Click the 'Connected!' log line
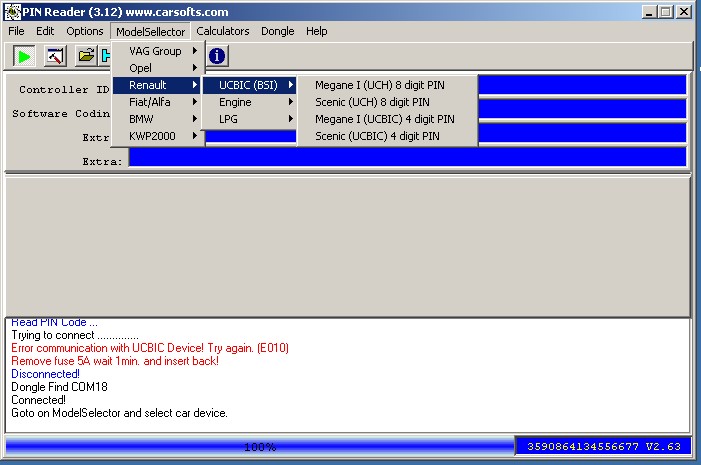The width and height of the screenshot is (701, 465). (x=38, y=400)
